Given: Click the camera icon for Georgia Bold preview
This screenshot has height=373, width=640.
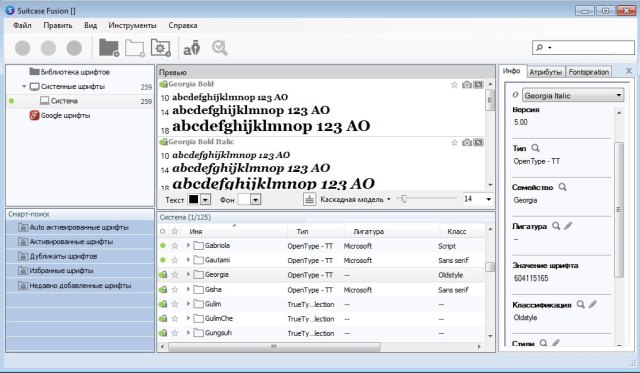Looking at the screenshot, I should tap(467, 85).
